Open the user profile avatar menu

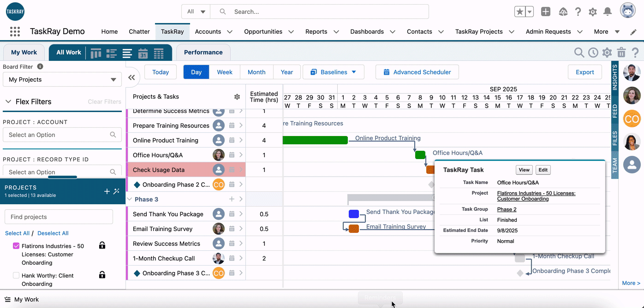click(628, 11)
